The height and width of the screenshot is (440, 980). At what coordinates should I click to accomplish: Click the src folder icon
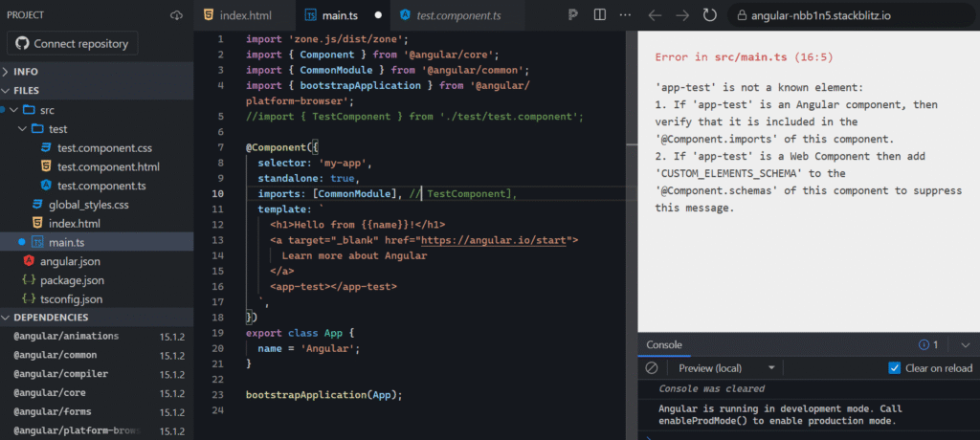28,110
